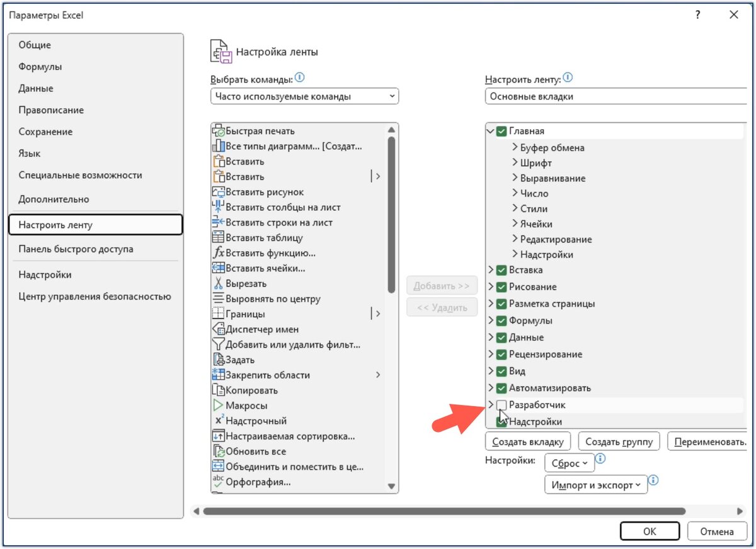The height and width of the screenshot is (549, 756).
Task: Select the Cut scissors icon
Action: [x=219, y=283]
